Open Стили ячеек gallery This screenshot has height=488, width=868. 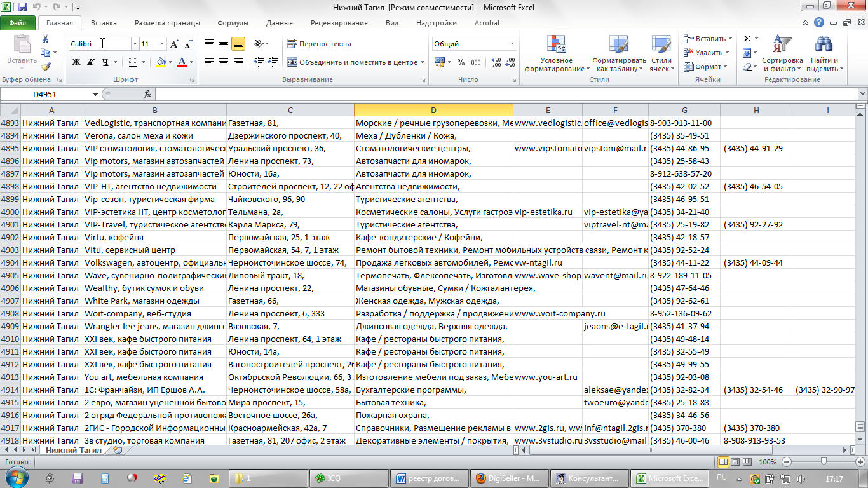[x=662, y=53]
